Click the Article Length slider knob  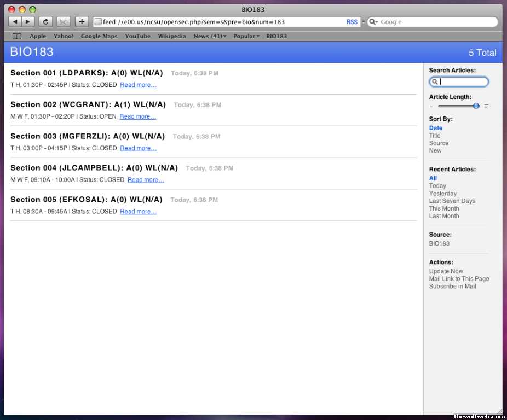476,106
